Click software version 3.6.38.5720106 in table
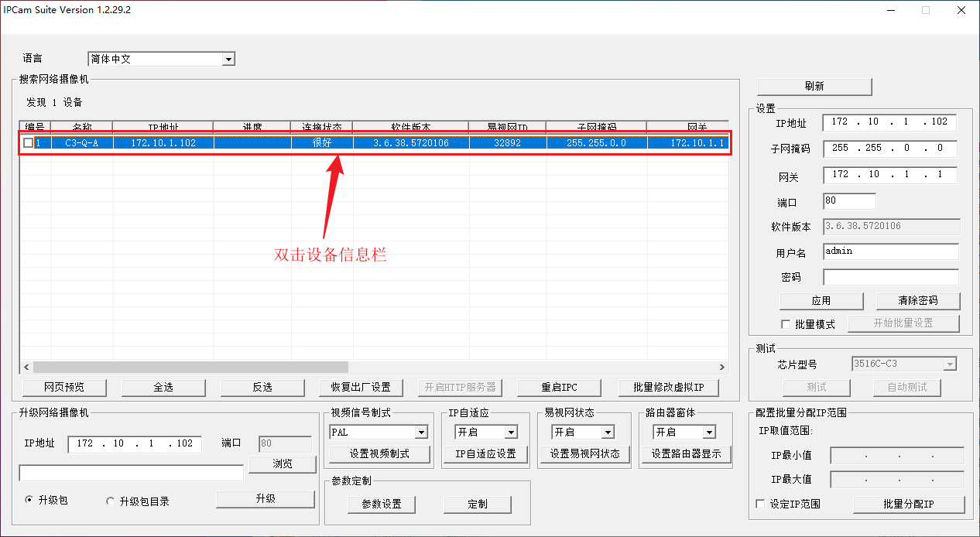 click(x=411, y=143)
